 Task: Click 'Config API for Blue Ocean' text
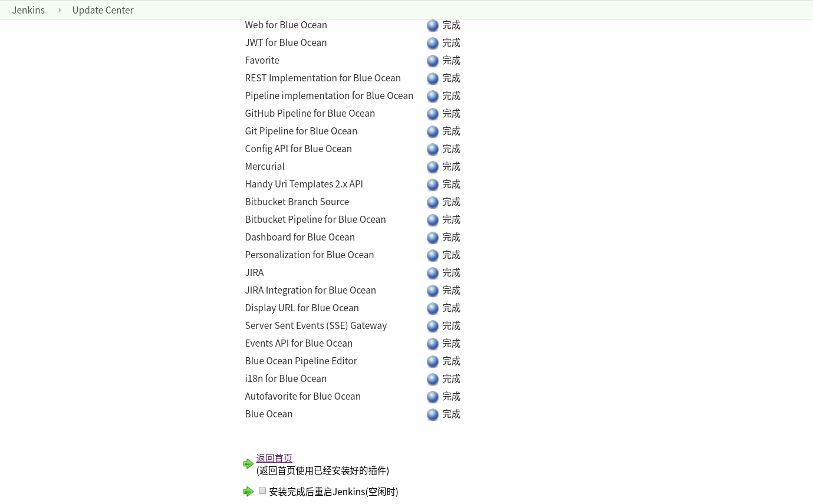[298, 149]
